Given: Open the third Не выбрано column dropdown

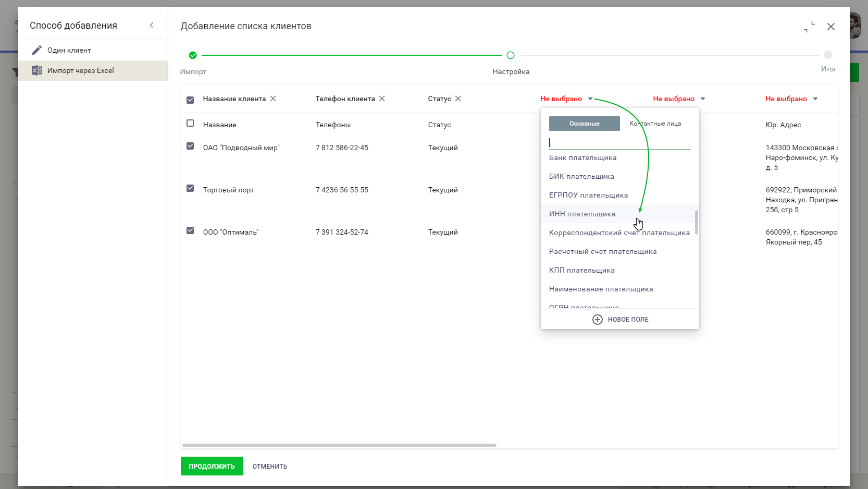Looking at the screenshot, I should tap(791, 99).
